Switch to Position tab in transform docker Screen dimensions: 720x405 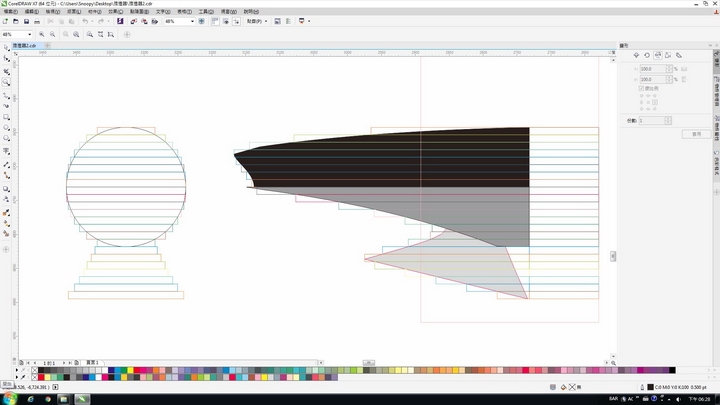pos(636,55)
